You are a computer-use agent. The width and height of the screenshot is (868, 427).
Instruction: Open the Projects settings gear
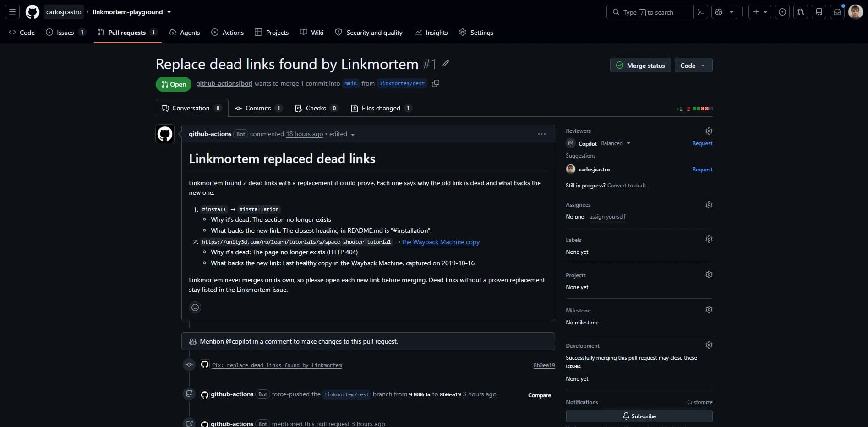(x=709, y=274)
